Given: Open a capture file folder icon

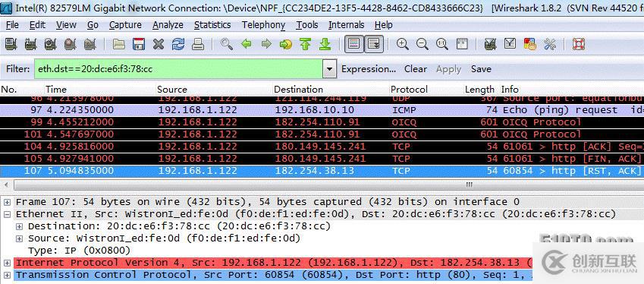Looking at the screenshot, I should coord(118,44).
